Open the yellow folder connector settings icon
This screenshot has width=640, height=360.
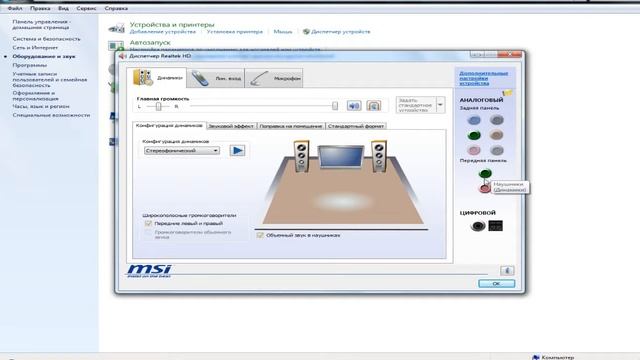[507, 93]
